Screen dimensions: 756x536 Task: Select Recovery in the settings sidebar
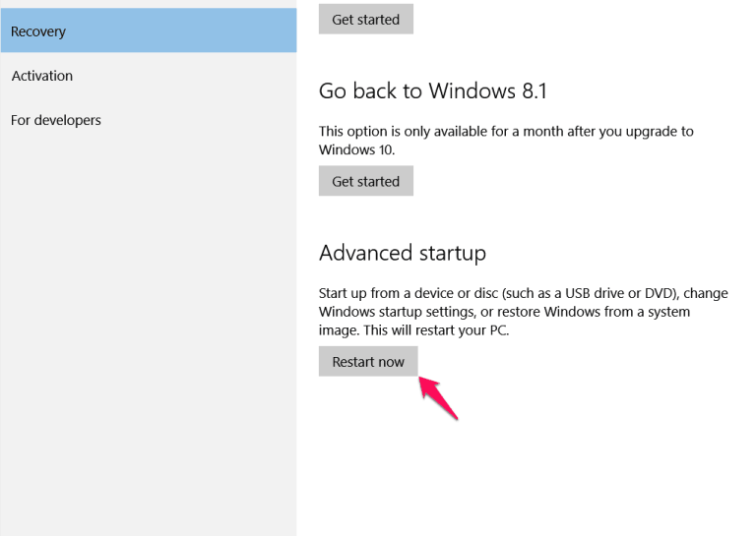click(149, 30)
